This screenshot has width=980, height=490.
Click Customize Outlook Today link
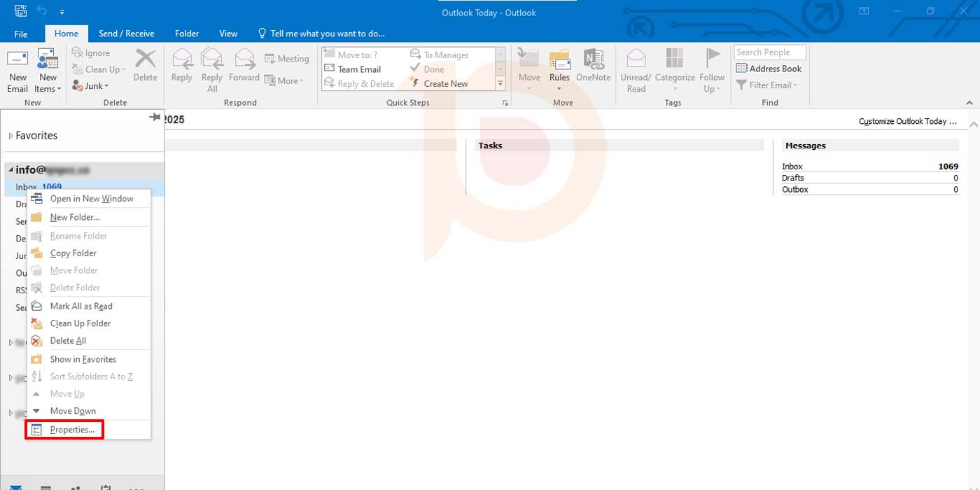907,122
